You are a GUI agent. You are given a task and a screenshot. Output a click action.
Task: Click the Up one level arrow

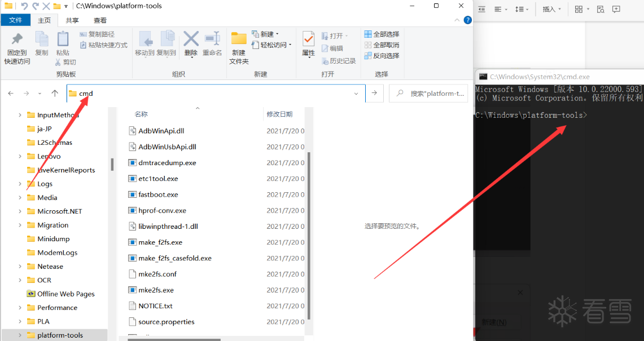pyautogui.click(x=55, y=94)
